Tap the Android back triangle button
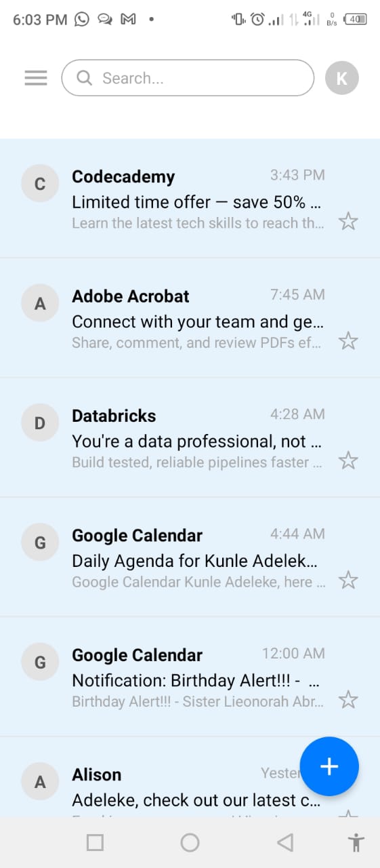The width and height of the screenshot is (380, 868). tap(285, 843)
